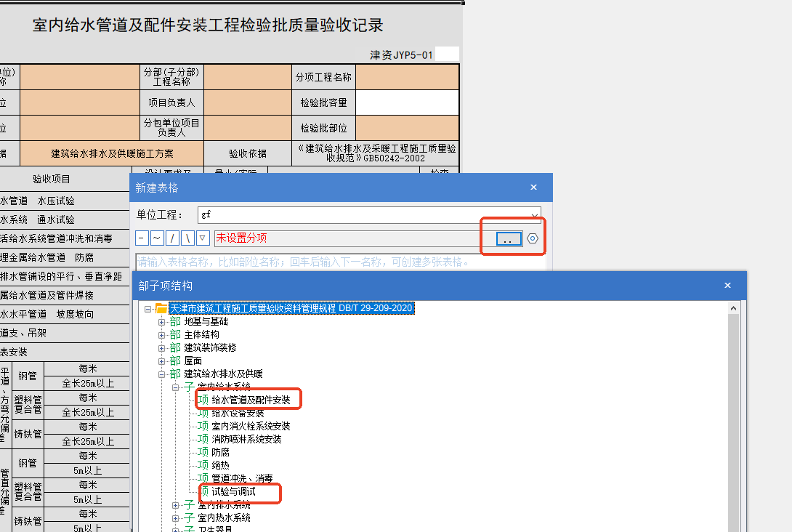
Task: Collapse the 建筑给水排水及供暖 node
Action: coord(162,374)
